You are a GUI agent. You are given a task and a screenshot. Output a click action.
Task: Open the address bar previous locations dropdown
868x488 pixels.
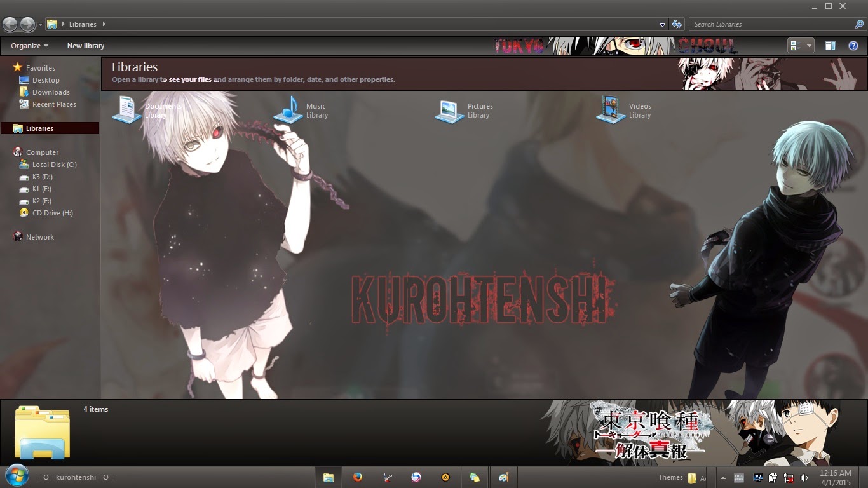662,24
